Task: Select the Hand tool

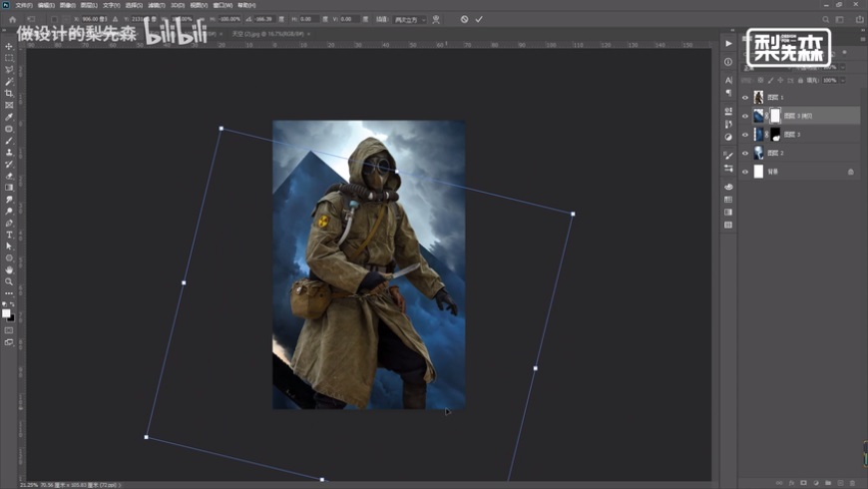Action: click(x=9, y=269)
